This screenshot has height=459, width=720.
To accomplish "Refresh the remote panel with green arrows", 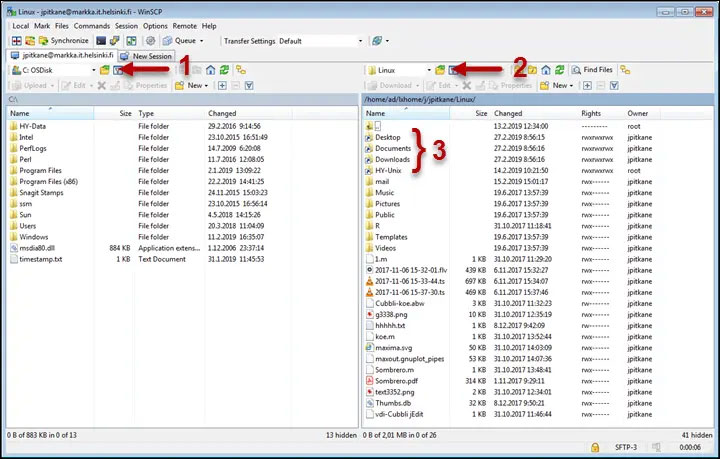I will click(x=559, y=70).
